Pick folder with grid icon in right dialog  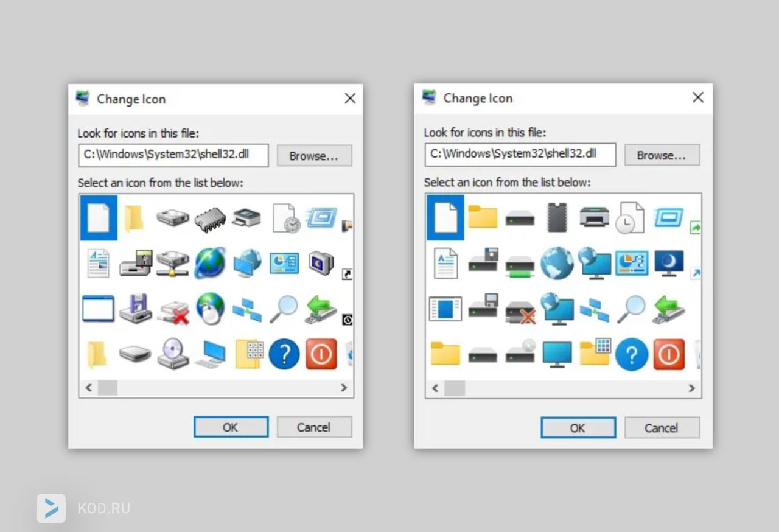coord(595,352)
